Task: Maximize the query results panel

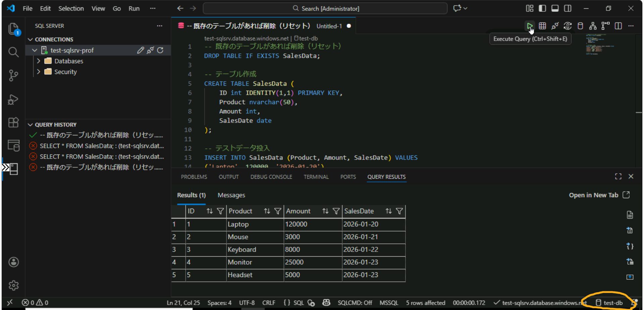Action: click(x=618, y=177)
